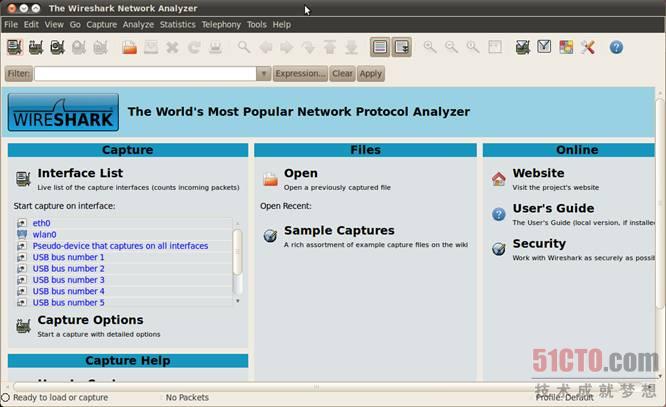This screenshot has width=666, height=407.
Task: Open a capture file via toolbar folder icon
Action: 129,47
